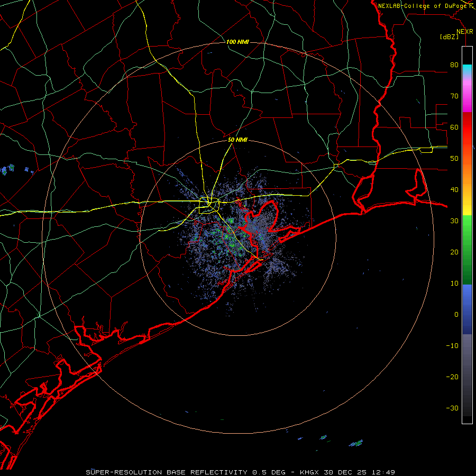476x476 pixels.
Task: Select the 20 value on the dBZ scale
Action: pos(454,252)
